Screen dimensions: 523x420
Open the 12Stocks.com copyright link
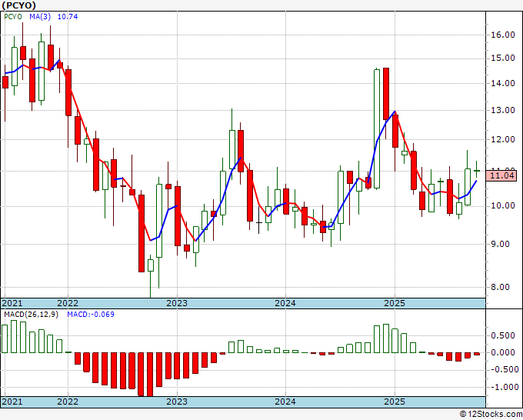pos(491,415)
